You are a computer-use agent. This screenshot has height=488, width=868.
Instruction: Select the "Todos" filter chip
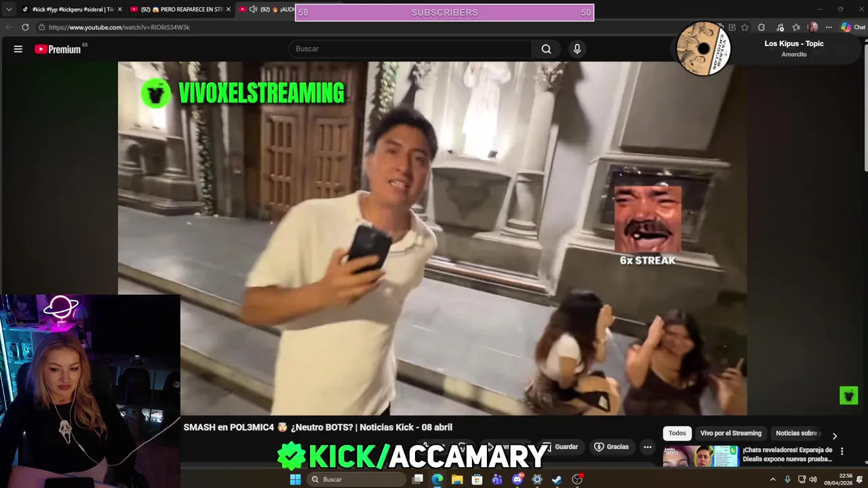click(677, 433)
